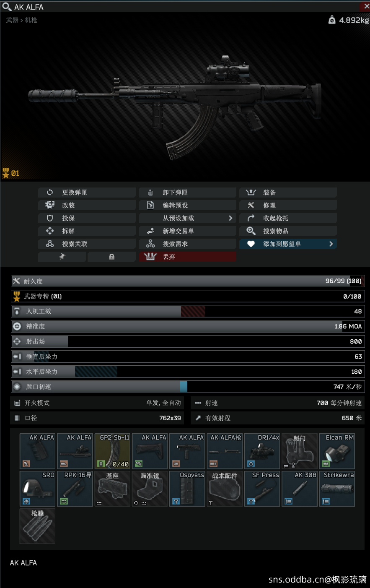Click the red 丢弃 discard button

pos(187,256)
